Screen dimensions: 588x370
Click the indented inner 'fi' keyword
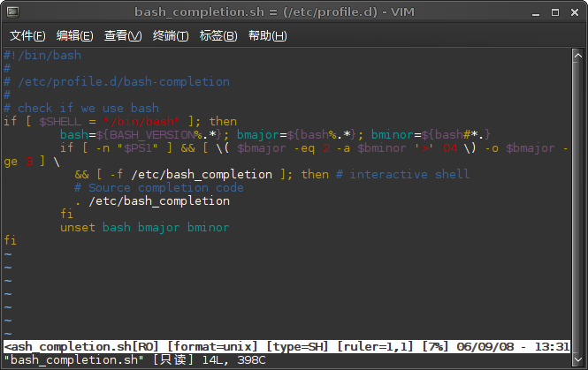(66, 214)
